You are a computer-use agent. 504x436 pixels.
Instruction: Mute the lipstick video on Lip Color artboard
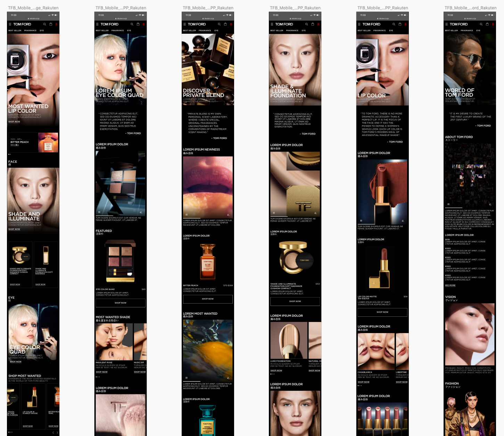coord(403,220)
